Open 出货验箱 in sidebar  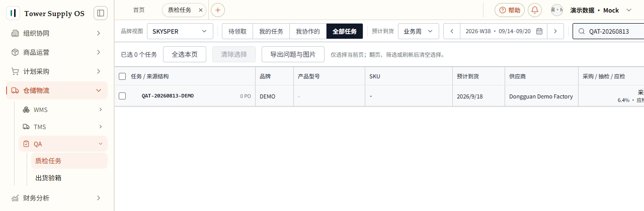[x=69, y=178]
